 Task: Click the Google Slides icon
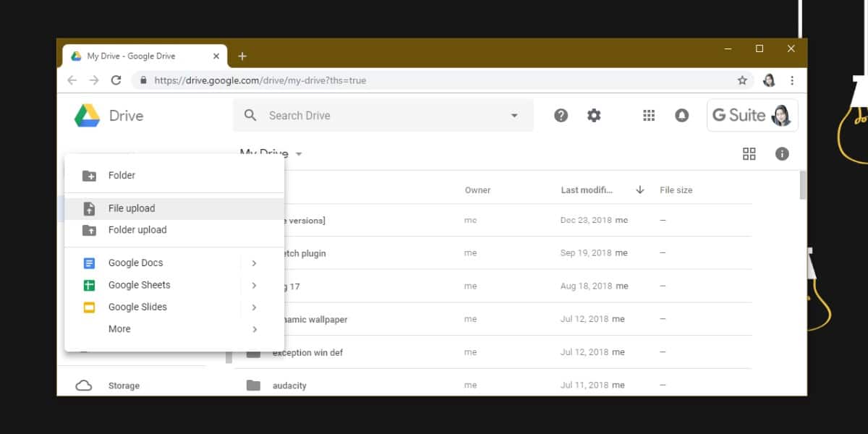coord(90,307)
